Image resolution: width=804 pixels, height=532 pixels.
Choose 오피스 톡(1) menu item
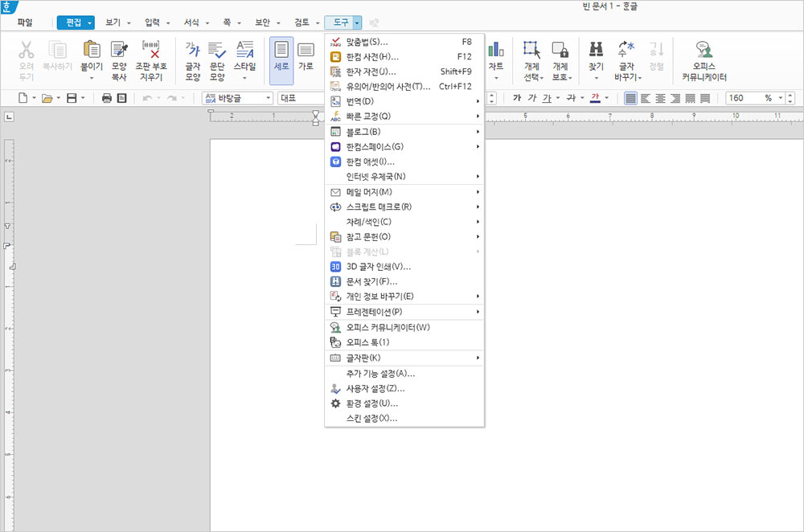[x=404, y=342]
